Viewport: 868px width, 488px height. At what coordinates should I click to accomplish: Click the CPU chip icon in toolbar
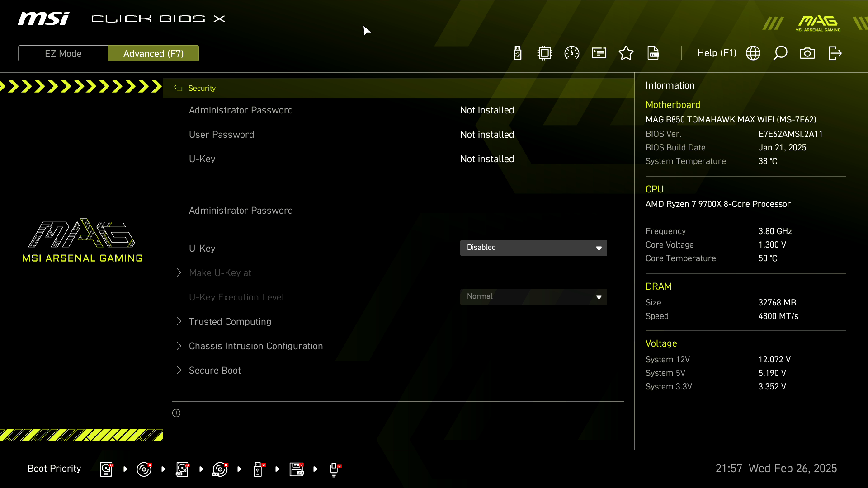coord(545,53)
